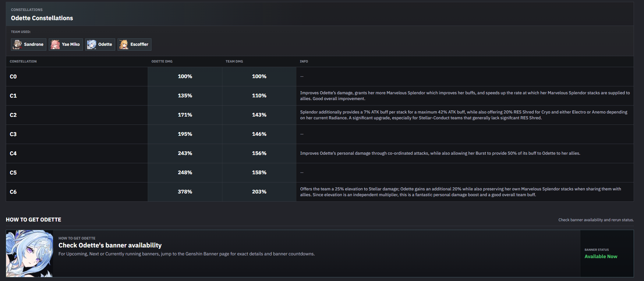This screenshot has height=281, width=644.
Task: Open Odette's large banner artwork thumbnail
Action: 30,254
